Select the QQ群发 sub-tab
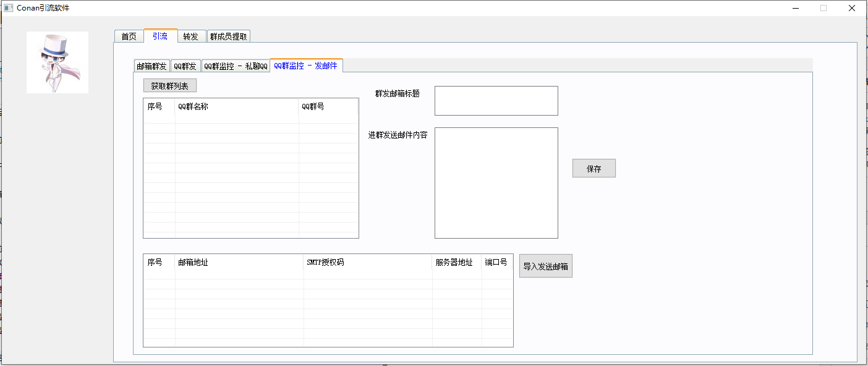The height and width of the screenshot is (366, 868). [185, 66]
